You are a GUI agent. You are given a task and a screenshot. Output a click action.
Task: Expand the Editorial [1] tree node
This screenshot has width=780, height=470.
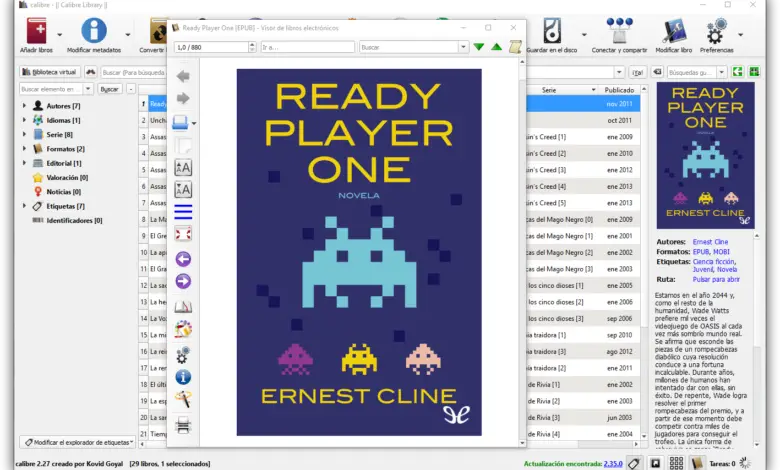[24, 163]
